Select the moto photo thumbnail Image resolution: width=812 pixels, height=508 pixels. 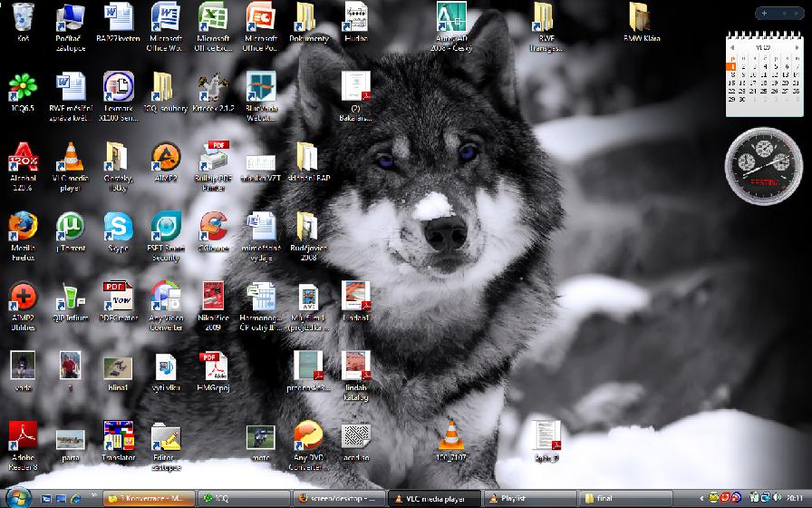tap(261, 438)
